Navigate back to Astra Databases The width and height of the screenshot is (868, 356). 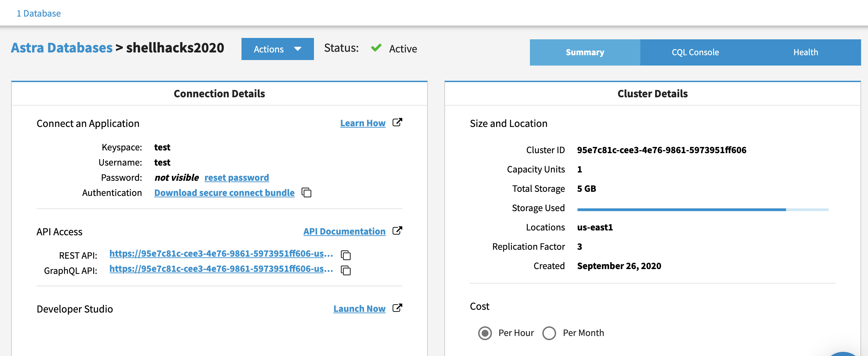click(62, 48)
